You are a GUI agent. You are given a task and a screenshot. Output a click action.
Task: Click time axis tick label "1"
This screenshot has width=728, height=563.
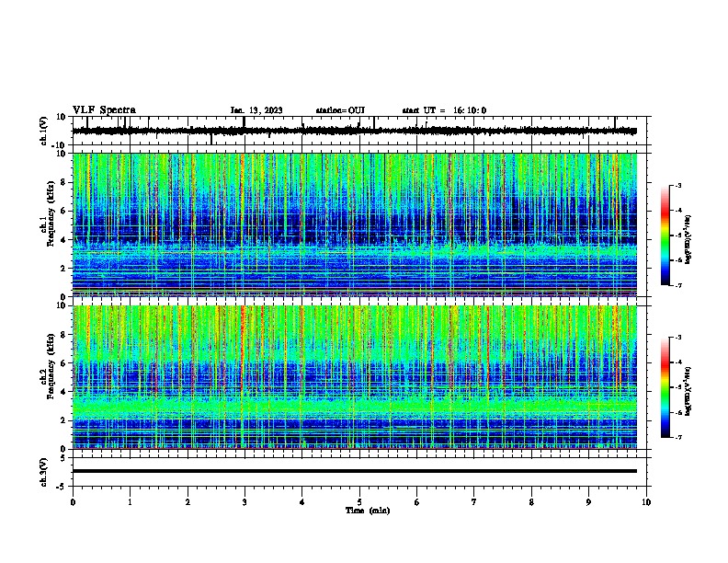coord(130,502)
